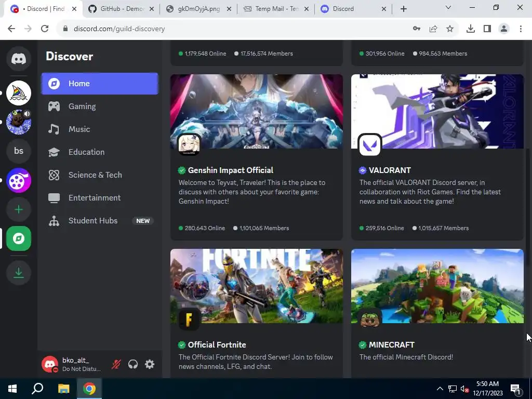This screenshot has height=399, width=532.
Task: Click the muted volume tray icon
Action: point(464,389)
